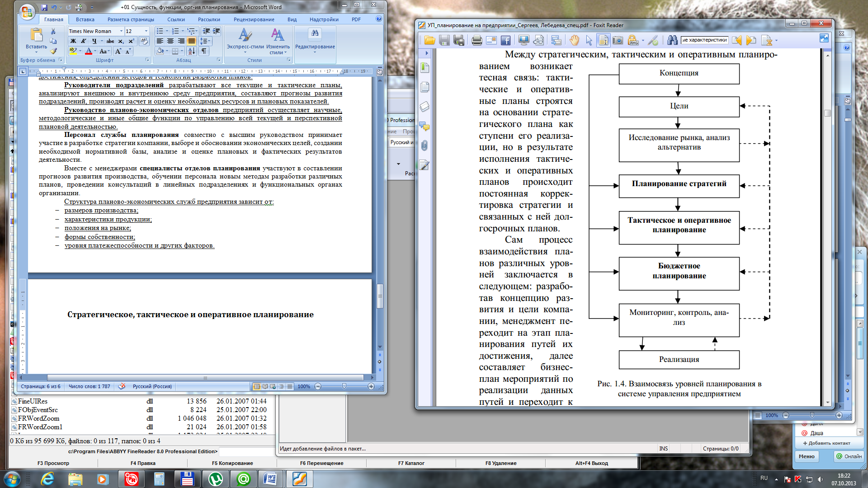Switch to the Ссылки ribbon tab
868x488 pixels.
[176, 19]
